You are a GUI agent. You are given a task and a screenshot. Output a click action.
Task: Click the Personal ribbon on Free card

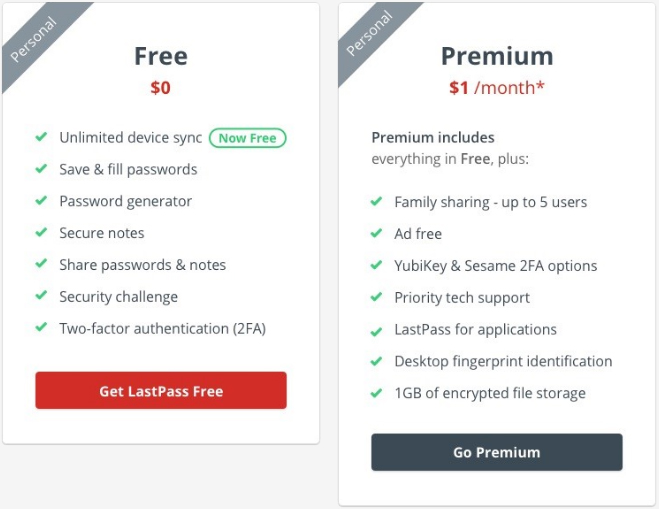pyautogui.click(x=34, y=39)
